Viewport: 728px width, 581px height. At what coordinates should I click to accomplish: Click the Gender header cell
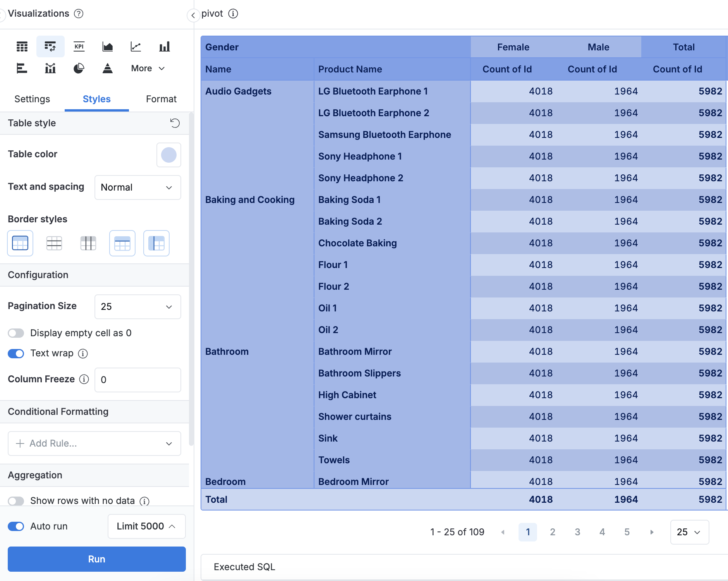tap(336, 47)
